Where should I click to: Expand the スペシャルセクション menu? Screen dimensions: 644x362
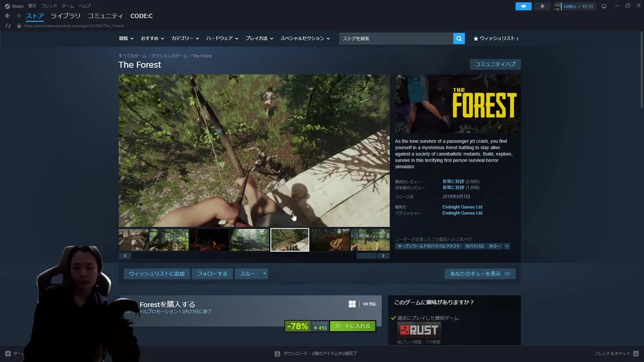pos(305,38)
